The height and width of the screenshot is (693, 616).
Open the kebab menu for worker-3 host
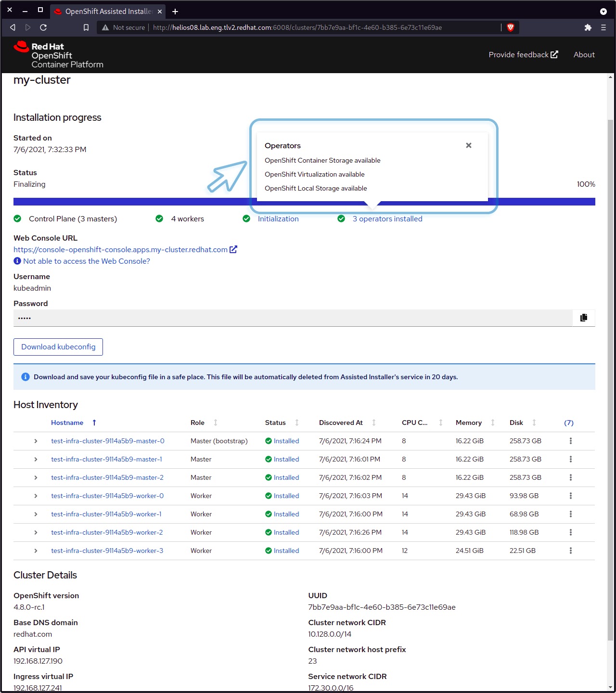pos(571,551)
